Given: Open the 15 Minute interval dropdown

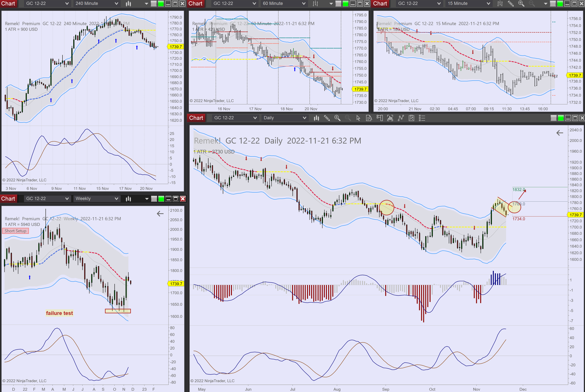Looking at the screenshot, I should [469, 4].
